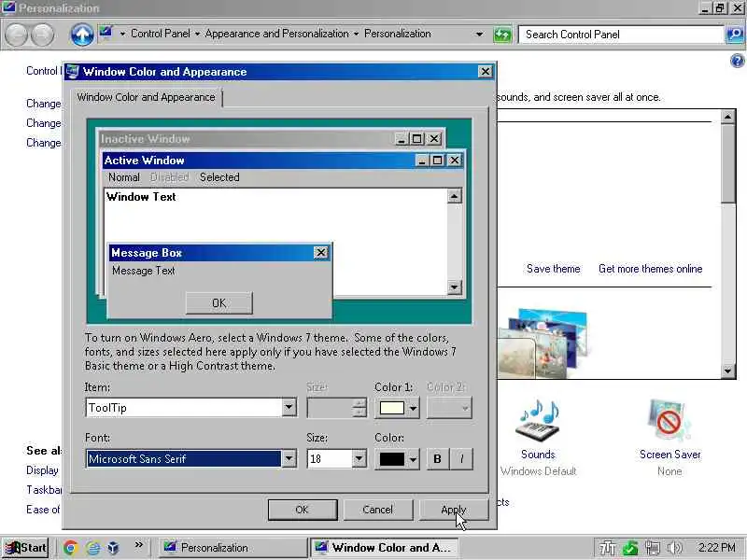
Task: Open the blue Help question mark icon
Action: coord(737,62)
